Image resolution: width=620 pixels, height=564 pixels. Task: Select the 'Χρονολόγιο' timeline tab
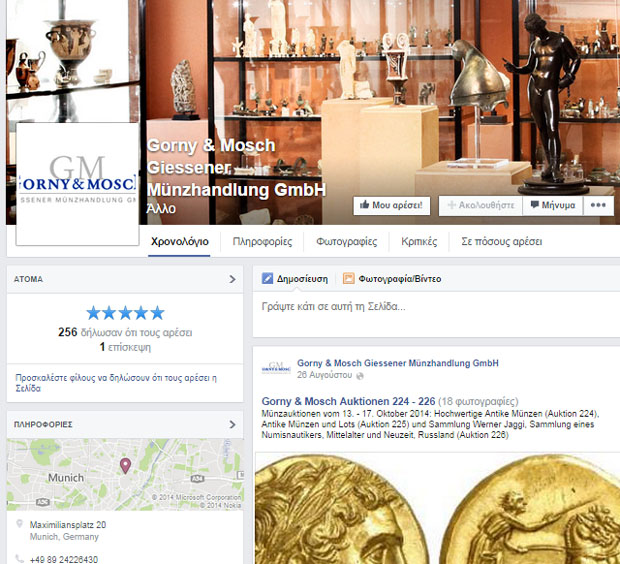(180, 241)
